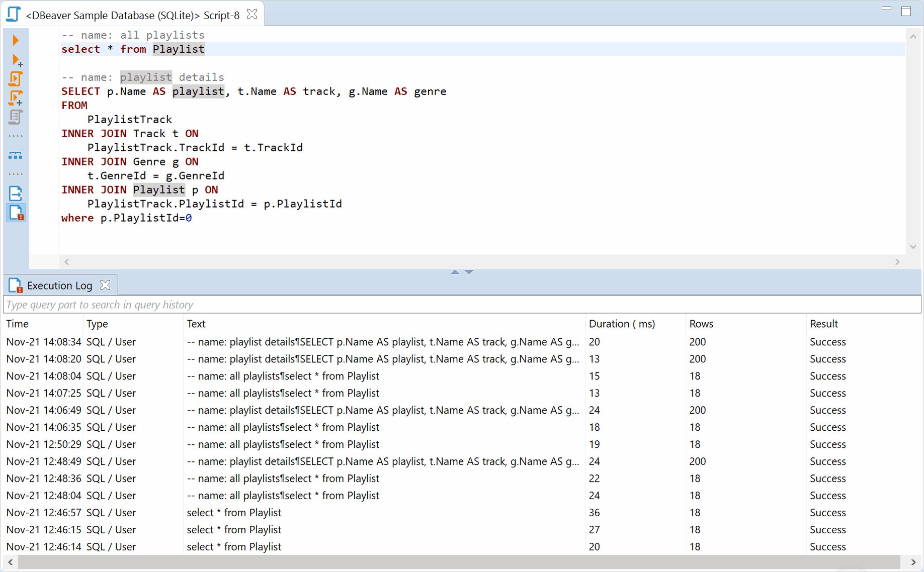Click 'SELECT p.Name AS playlist' line in editor

[254, 91]
